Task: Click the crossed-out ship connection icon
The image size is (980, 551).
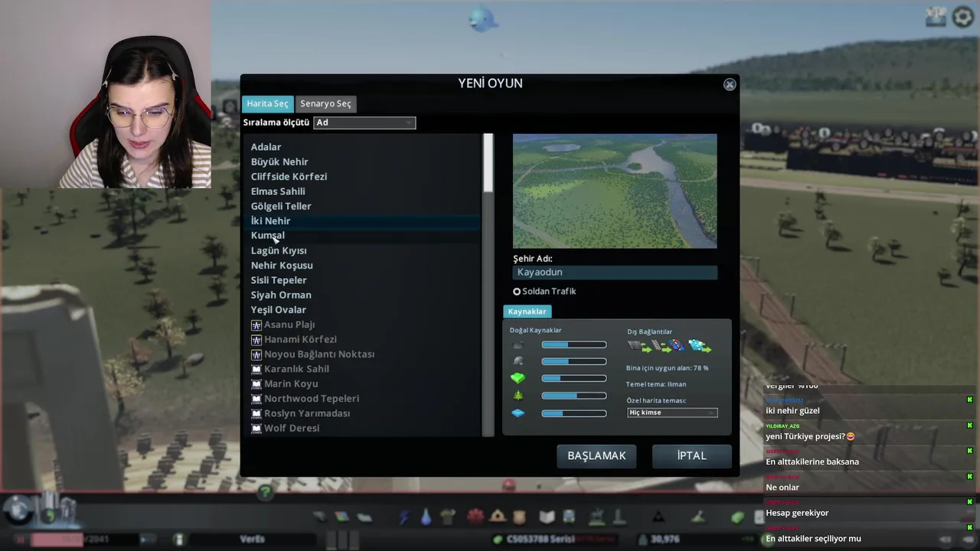Action: [678, 347]
